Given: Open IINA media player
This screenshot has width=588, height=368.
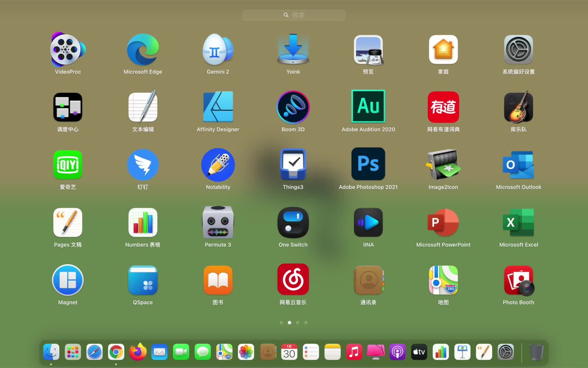Looking at the screenshot, I should click(368, 223).
